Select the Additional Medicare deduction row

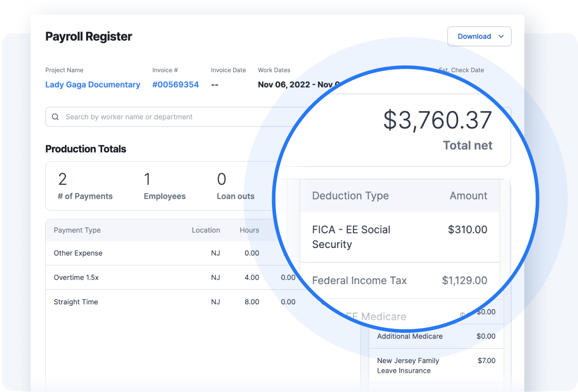tap(410, 336)
